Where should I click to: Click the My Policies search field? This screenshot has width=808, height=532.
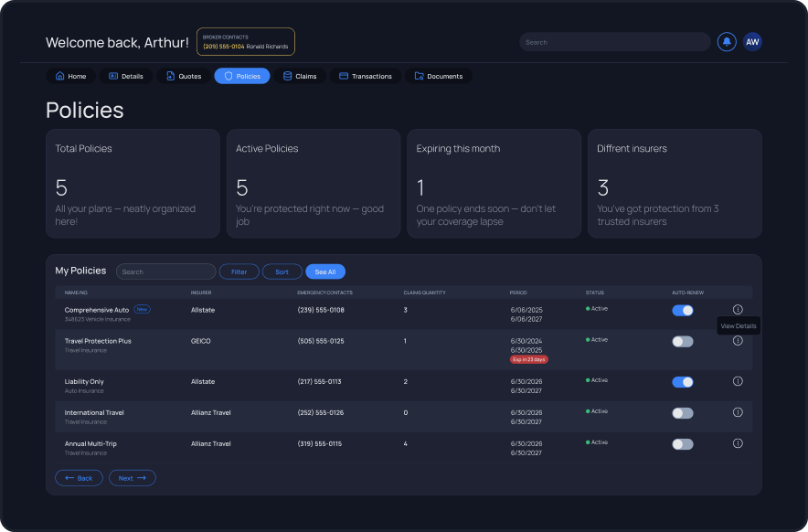click(x=165, y=271)
